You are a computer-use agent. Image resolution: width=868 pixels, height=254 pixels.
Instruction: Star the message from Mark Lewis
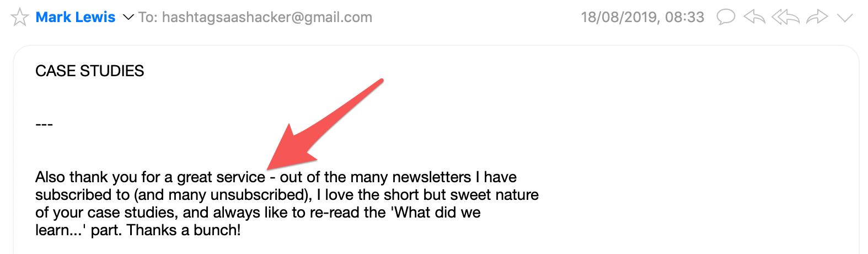tap(20, 17)
